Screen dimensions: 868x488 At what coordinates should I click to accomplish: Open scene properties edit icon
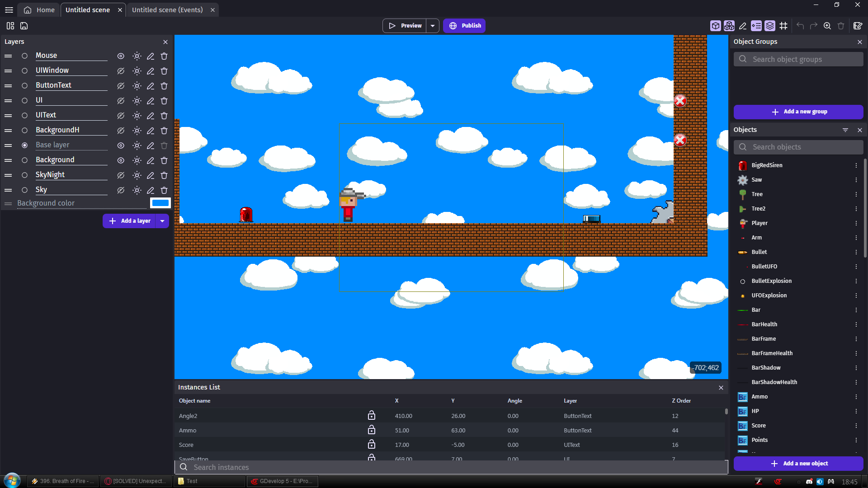[x=857, y=26]
